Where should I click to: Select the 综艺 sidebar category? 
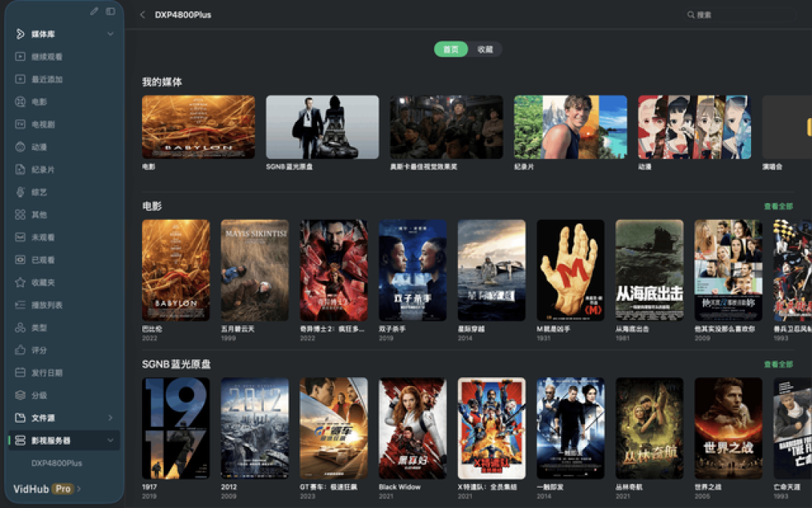tap(65, 193)
